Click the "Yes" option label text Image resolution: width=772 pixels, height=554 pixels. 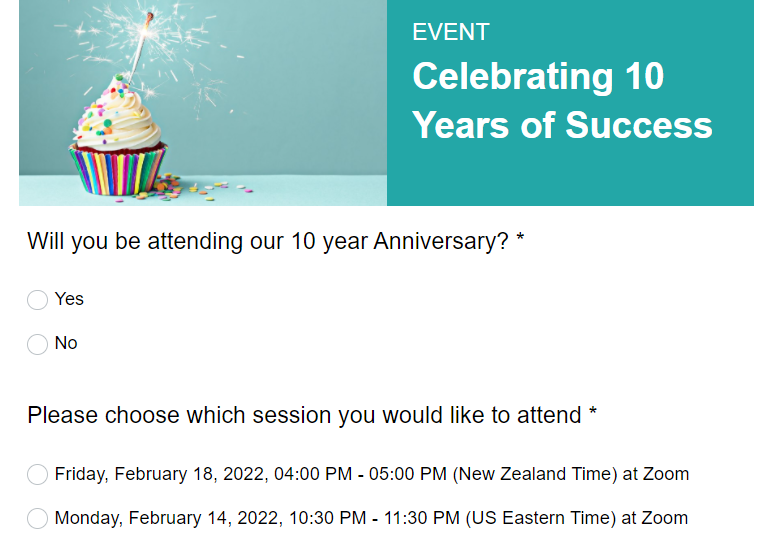pos(69,299)
